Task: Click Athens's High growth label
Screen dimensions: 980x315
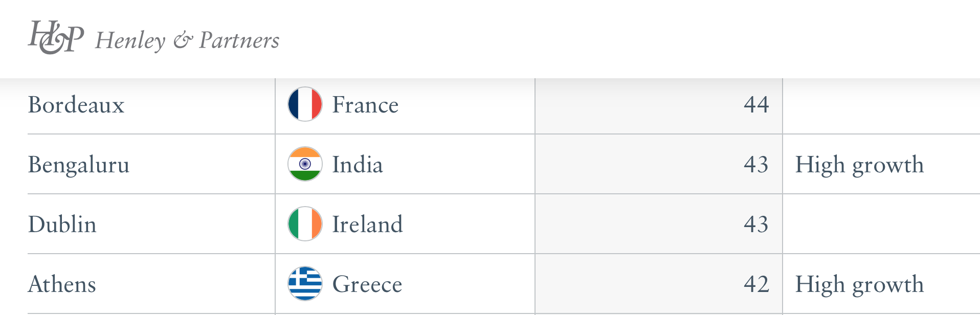Action: (859, 284)
